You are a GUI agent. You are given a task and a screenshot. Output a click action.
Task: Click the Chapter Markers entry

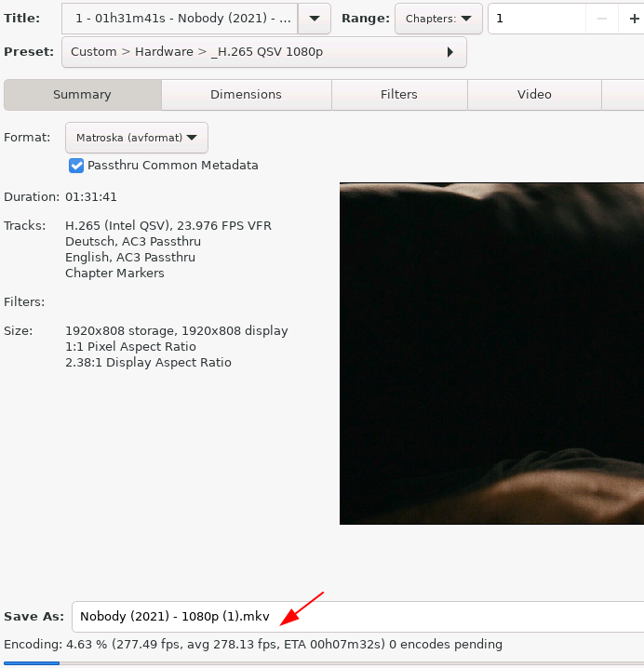[114, 274]
